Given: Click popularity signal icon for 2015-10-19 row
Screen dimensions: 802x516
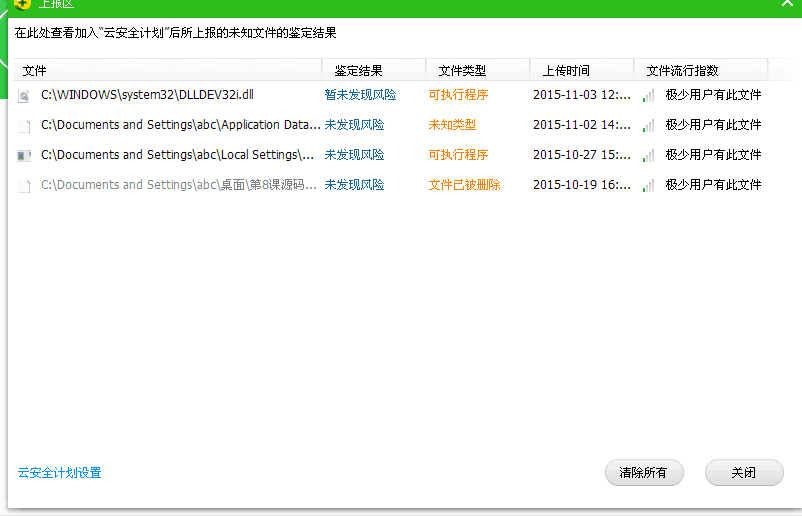Looking at the screenshot, I should 649,186.
